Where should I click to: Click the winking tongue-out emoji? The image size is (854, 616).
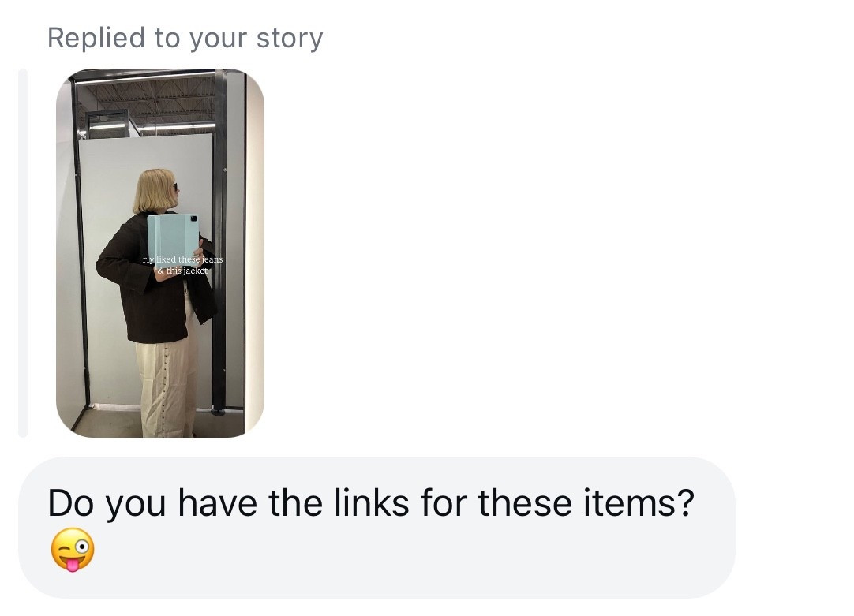pyautogui.click(x=73, y=550)
